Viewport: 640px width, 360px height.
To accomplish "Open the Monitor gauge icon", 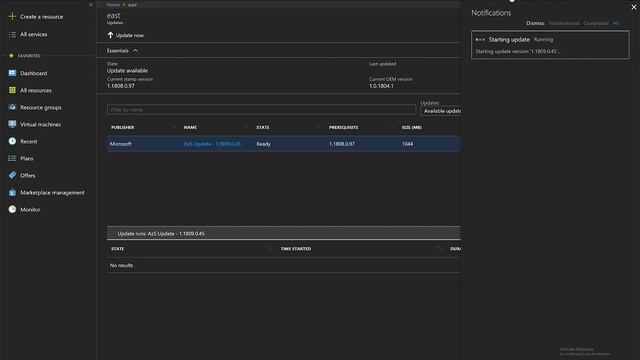I will coord(12,209).
